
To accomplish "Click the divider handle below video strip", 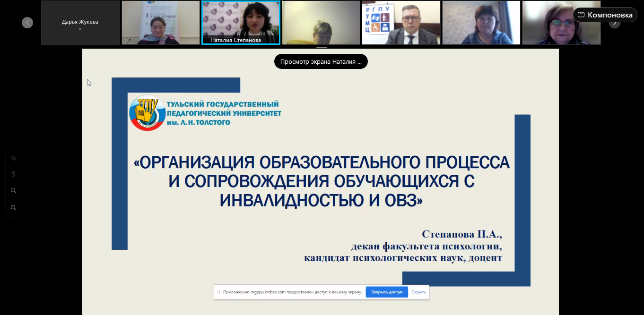I will 322,47.
